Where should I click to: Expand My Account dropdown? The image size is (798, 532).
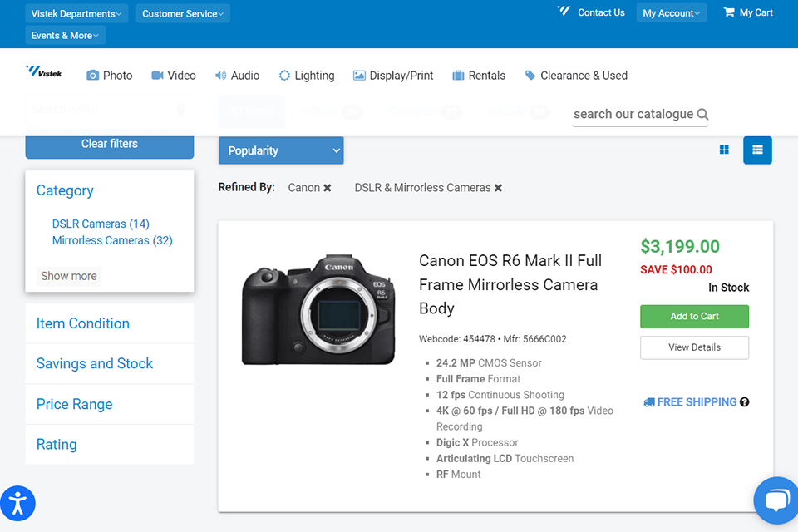[x=672, y=13]
